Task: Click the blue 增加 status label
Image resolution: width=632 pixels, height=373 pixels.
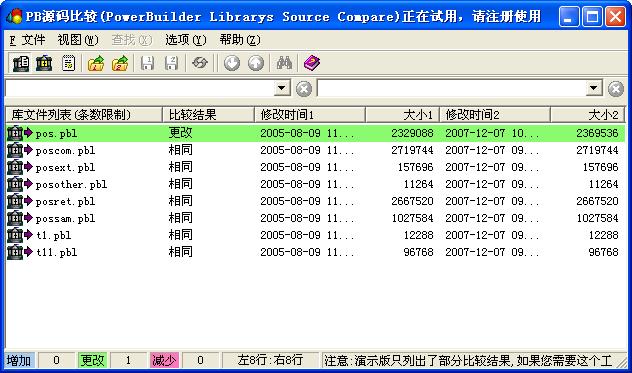Action: [19, 360]
